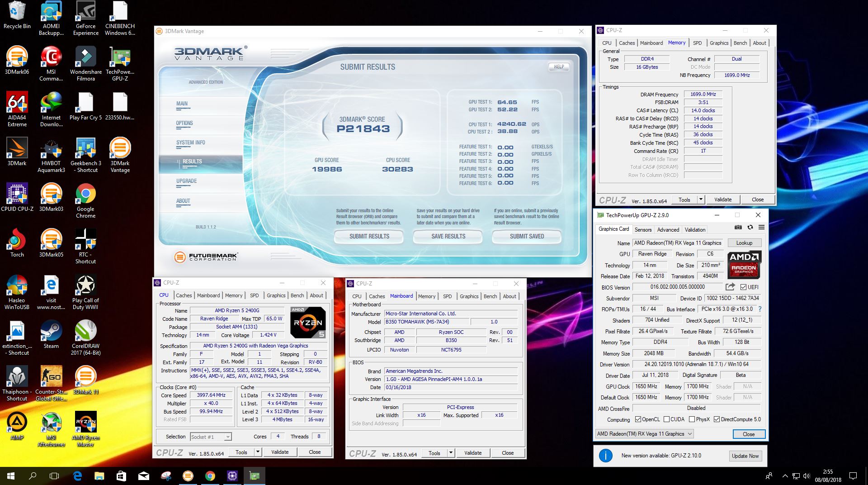
Task: Switch to Sensors tab in GPU-Z
Action: tap(643, 229)
